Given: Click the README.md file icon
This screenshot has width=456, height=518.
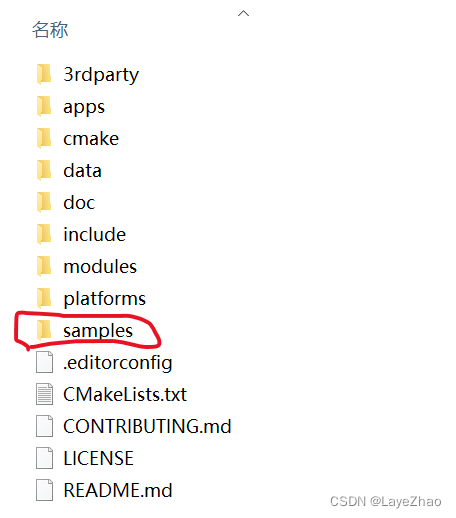Looking at the screenshot, I should [44, 490].
